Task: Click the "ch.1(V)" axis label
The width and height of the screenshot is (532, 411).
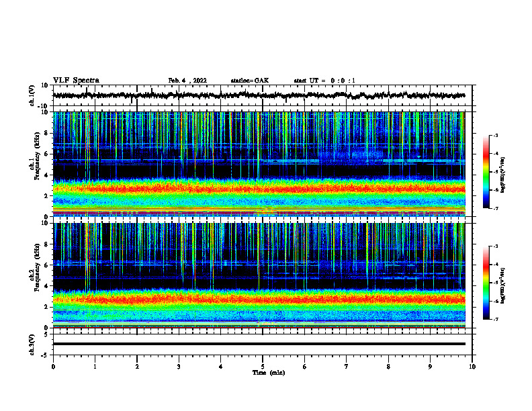Action: coord(32,95)
